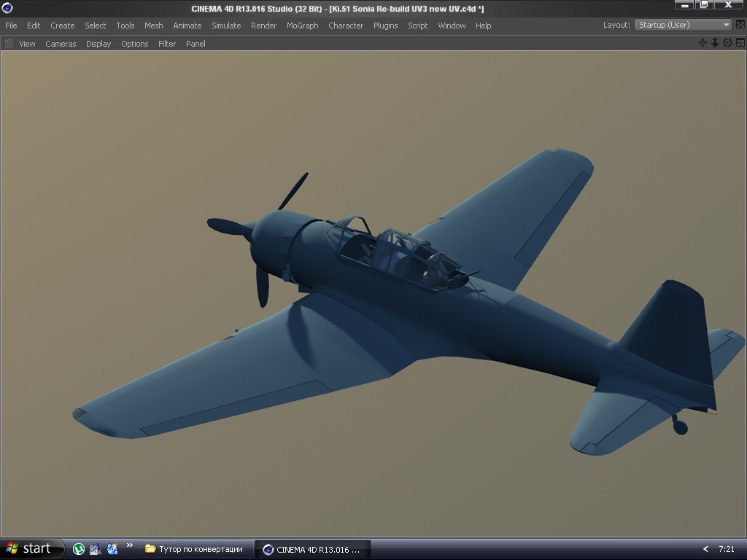
Task: Click the viewport move camera icon
Action: (x=703, y=43)
